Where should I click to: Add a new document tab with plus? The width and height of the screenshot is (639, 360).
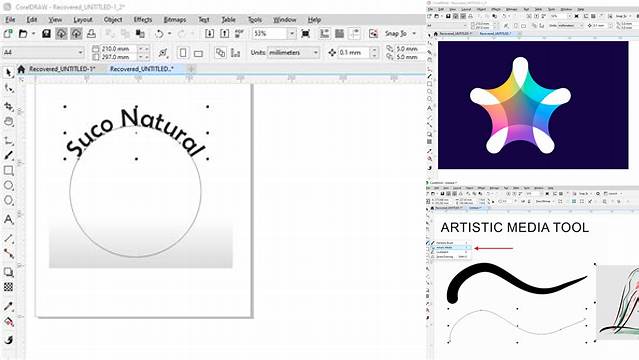pos(191,69)
